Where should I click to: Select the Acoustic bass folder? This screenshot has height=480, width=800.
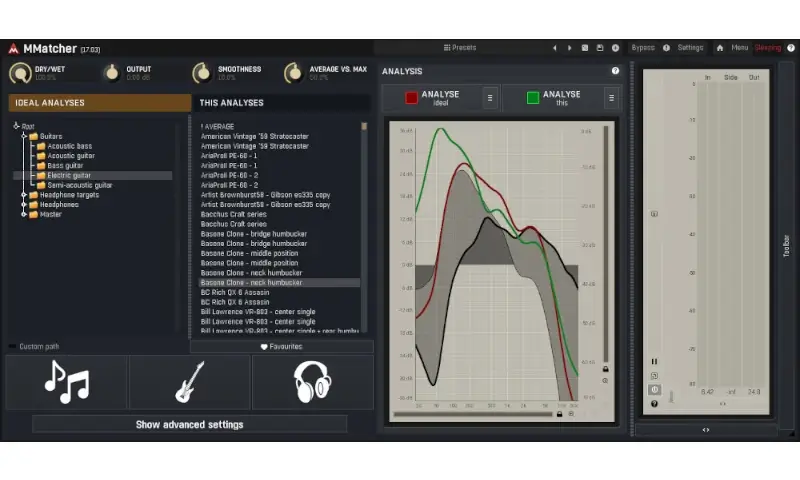pyautogui.click(x=69, y=146)
